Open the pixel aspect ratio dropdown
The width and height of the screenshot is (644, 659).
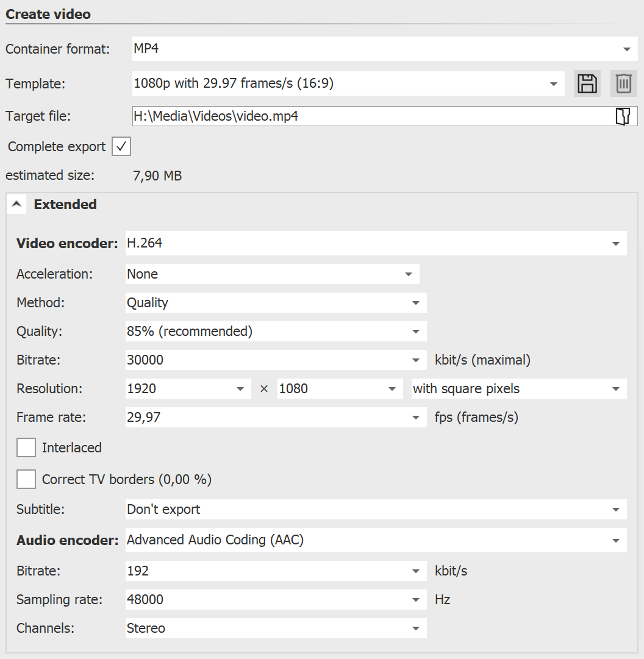[617, 388]
